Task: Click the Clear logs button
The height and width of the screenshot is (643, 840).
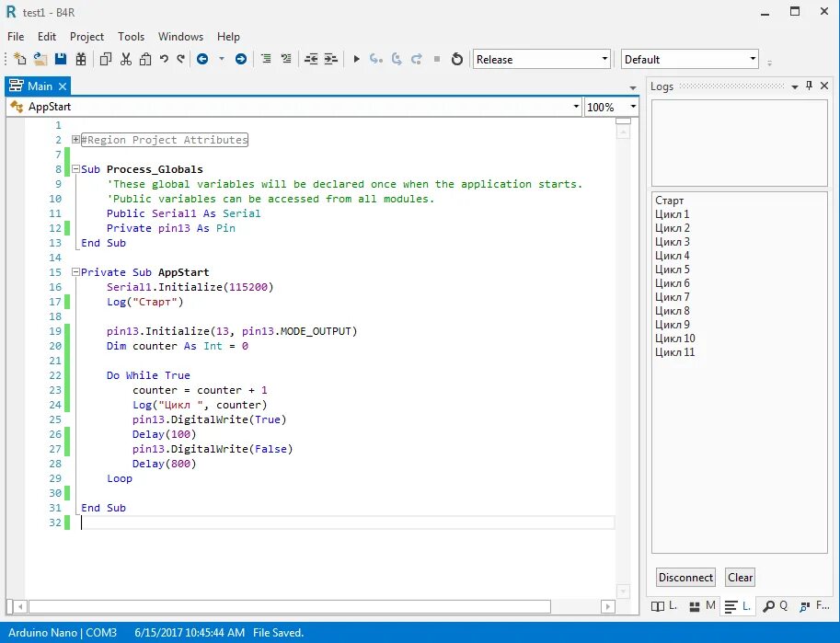Action: click(741, 577)
